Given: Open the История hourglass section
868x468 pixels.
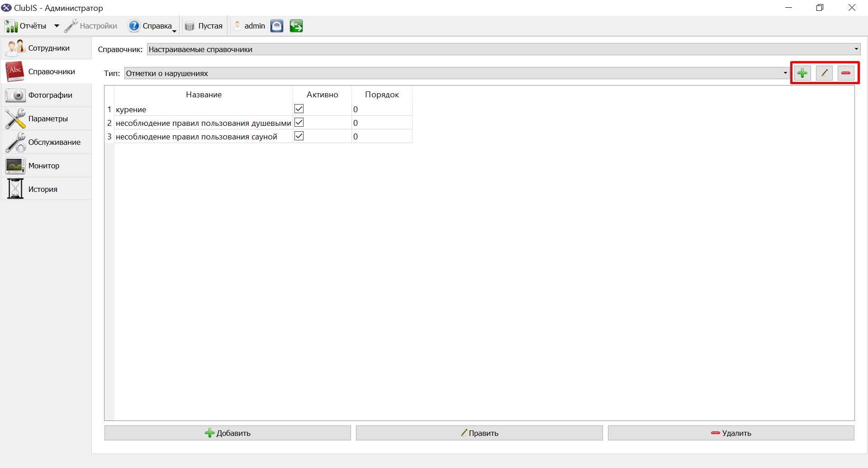Looking at the screenshot, I should (x=46, y=189).
